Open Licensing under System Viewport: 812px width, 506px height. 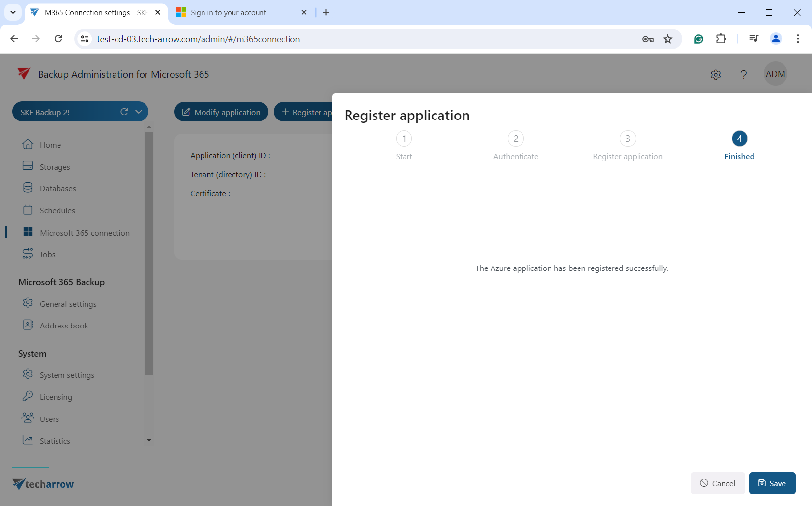[x=56, y=397]
